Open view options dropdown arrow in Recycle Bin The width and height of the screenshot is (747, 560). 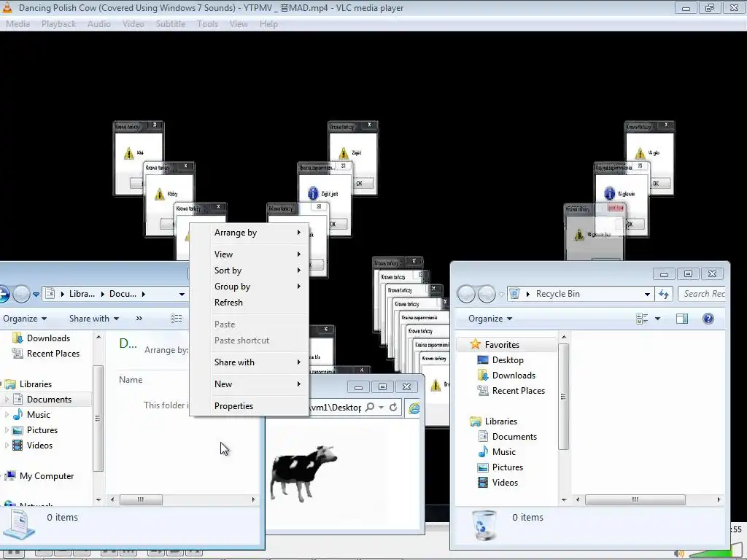pos(657,319)
